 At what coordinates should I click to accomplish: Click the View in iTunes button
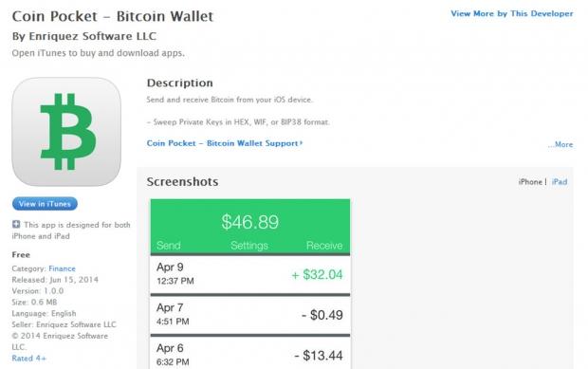click(x=45, y=204)
